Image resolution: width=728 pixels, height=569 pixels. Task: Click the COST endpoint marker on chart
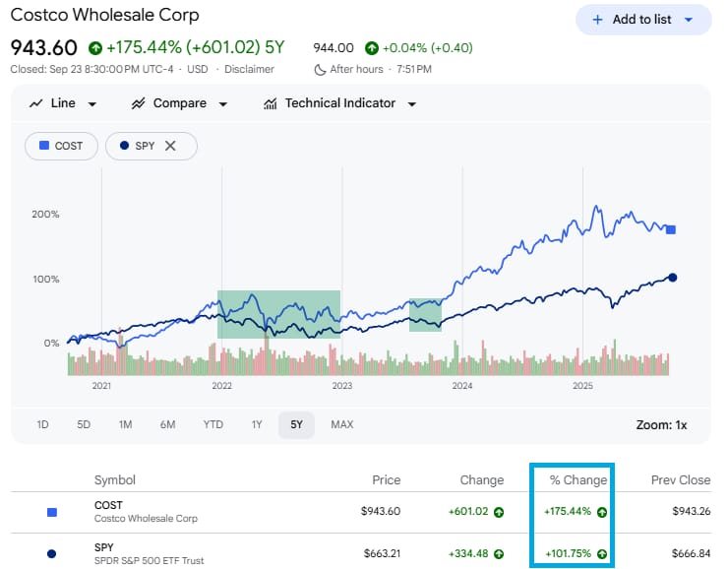pyautogui.click(x=671, y=229)
